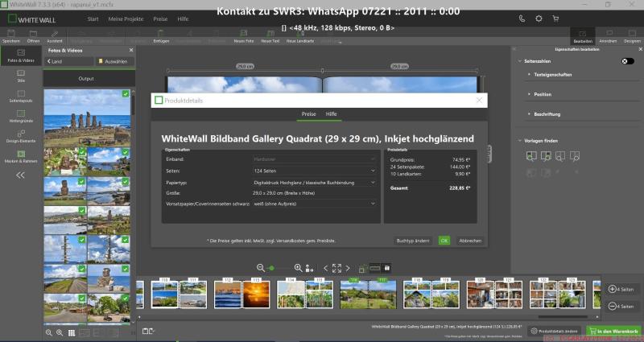644x342 pixels.
Task: Switch to the Anordnen tab
Action: tap(608, 36)
